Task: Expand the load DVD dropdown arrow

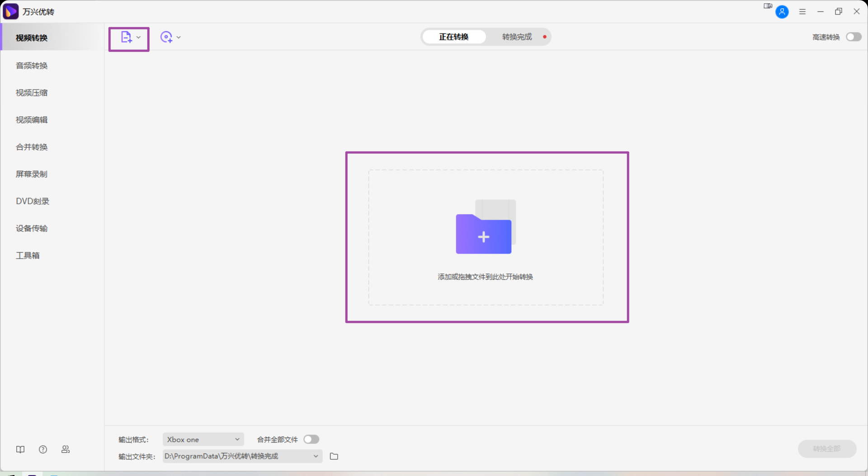Action: [179, 38]
